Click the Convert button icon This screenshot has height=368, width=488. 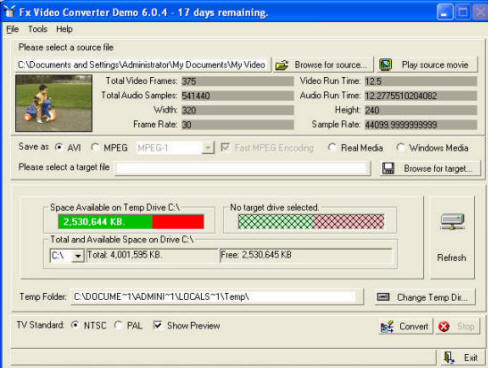(x=387, y=326)
